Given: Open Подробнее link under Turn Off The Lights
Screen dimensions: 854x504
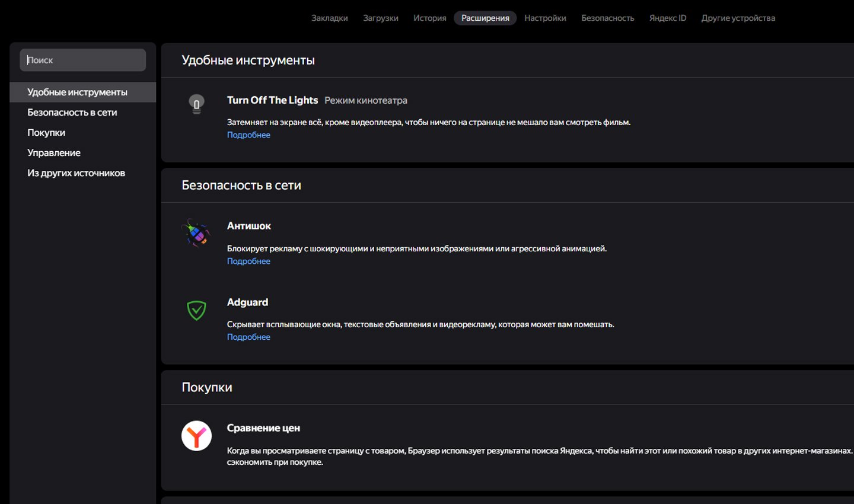Looking at the screenshot, I should point(248,135).
